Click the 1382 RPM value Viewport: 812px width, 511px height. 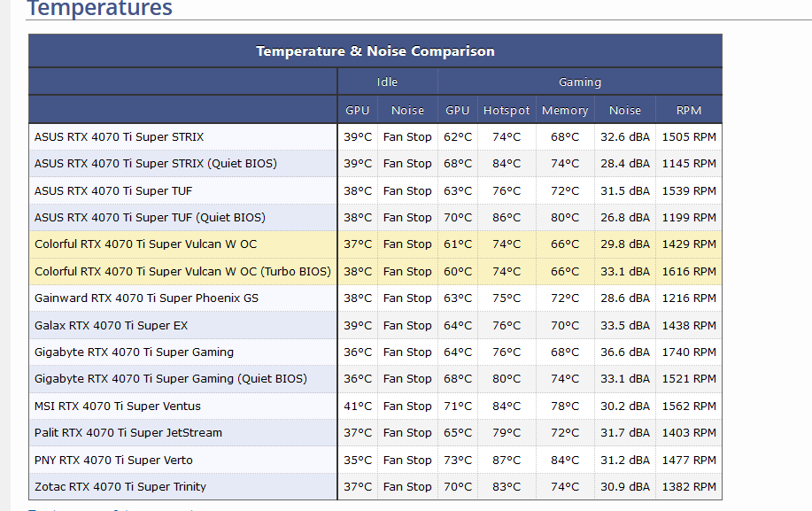click(x=689, y=487)
